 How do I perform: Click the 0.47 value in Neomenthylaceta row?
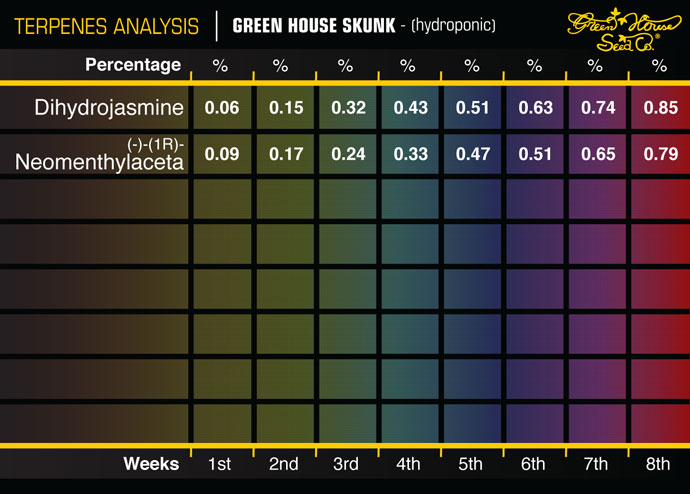[471, 155]
